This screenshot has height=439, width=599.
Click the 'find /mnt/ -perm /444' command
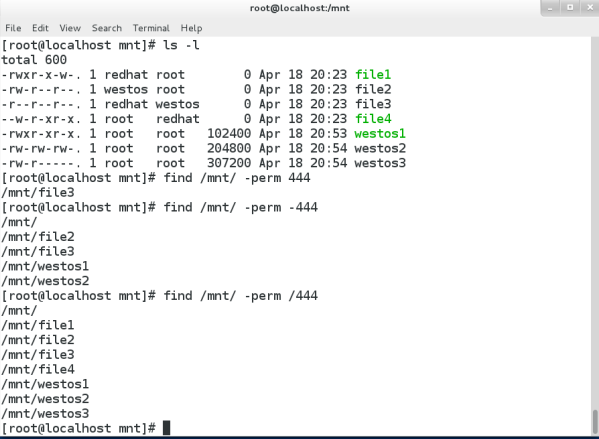point(241,296)
